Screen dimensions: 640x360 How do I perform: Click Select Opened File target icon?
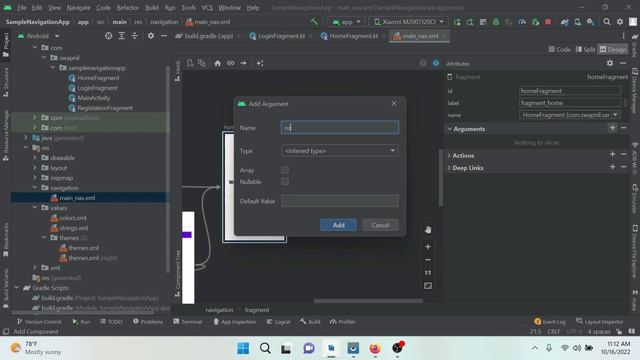point(109,36)
